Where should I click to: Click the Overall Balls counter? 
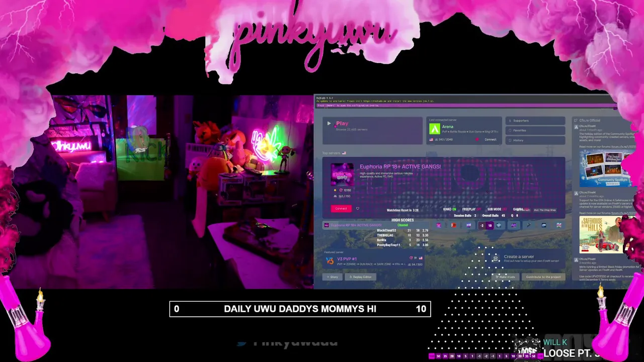[494, 216]
